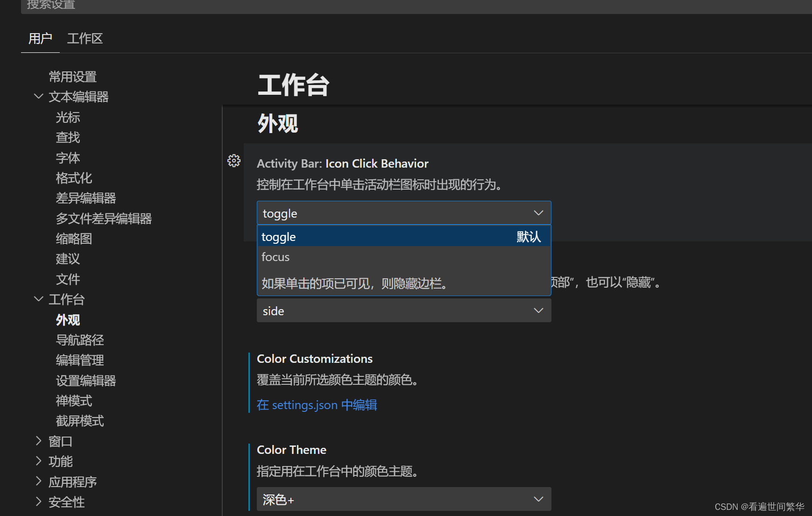Expand the 功能 tree section
Image resolution: width=812 pixels, height=516 pixels.
click(39, 461)
